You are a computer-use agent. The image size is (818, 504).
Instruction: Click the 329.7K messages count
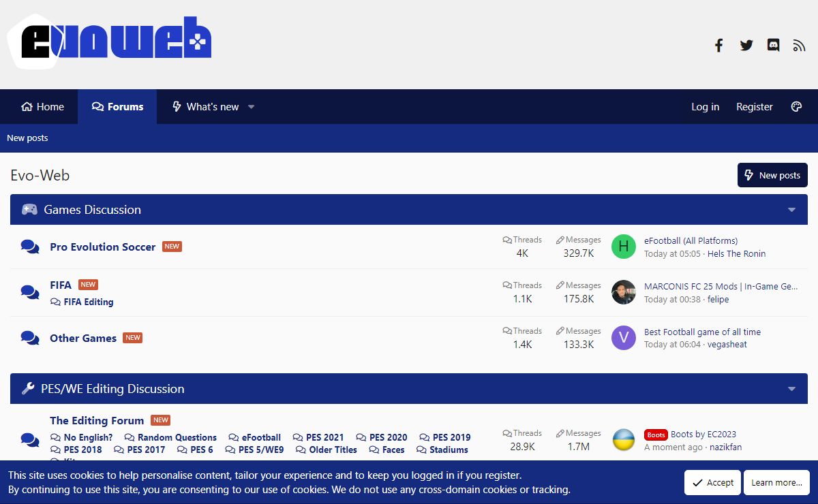point(579,253)
